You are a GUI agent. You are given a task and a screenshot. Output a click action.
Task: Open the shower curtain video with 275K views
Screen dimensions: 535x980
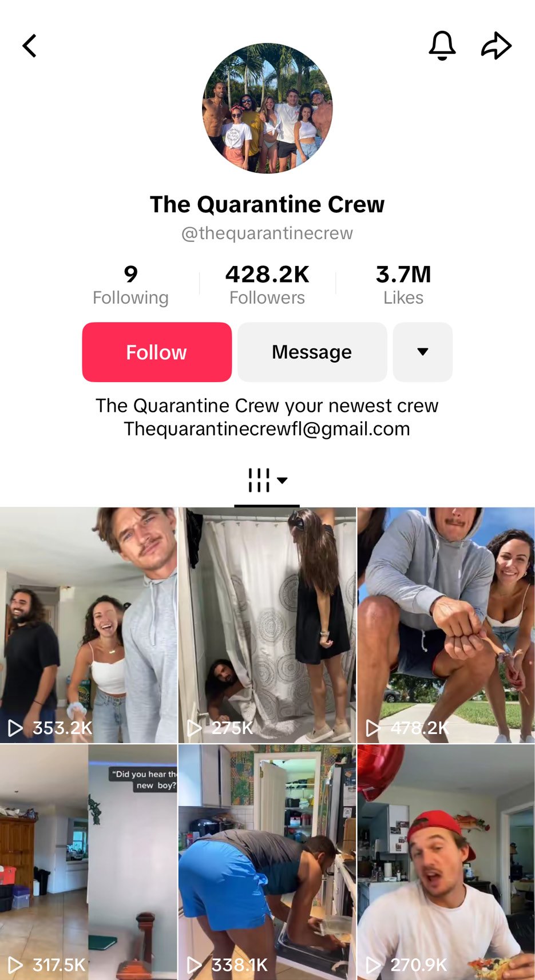267,625
